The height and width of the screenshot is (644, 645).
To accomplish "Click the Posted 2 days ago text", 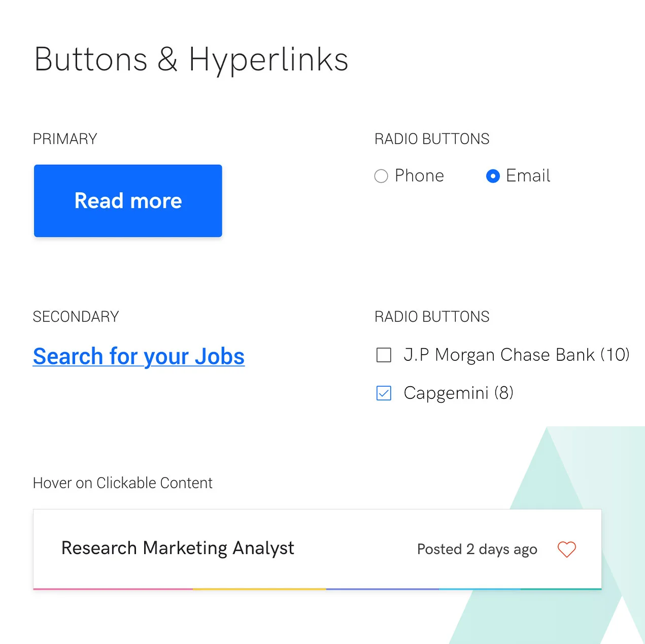I will (477, 549).
